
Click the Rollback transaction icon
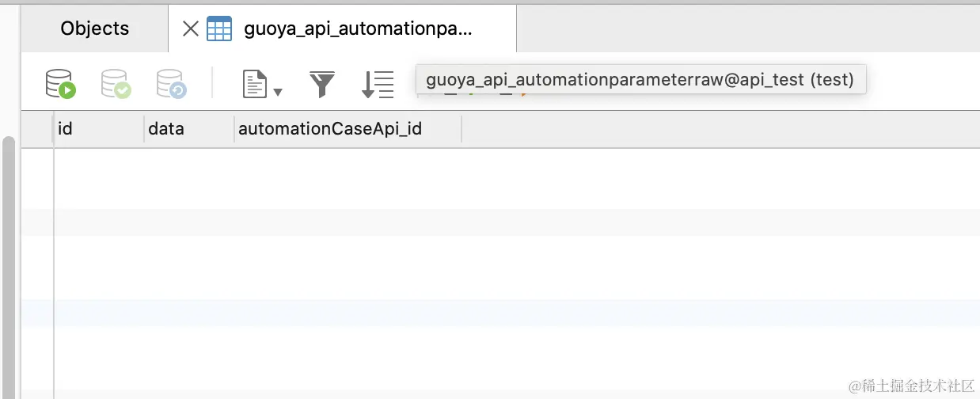(170, 83)
